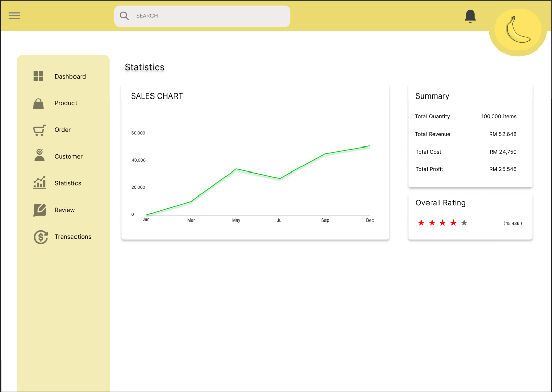Viewport: 552px width, 392px height.
Task: Focus the Search input field
Action: tap(209, 16)
